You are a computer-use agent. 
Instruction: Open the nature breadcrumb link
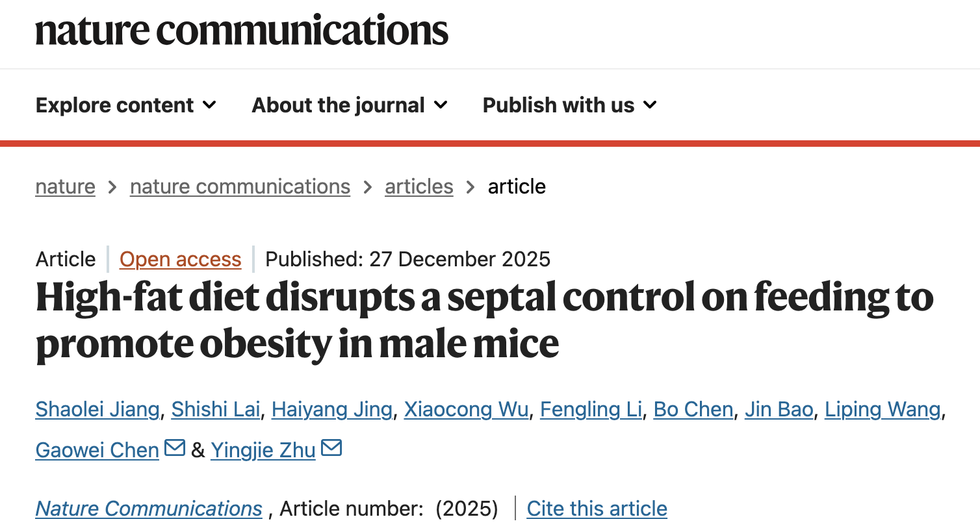click(65, 186)
